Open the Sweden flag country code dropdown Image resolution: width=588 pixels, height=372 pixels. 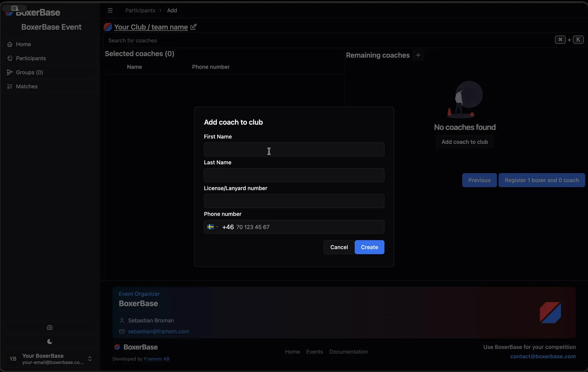click(213, 227)
